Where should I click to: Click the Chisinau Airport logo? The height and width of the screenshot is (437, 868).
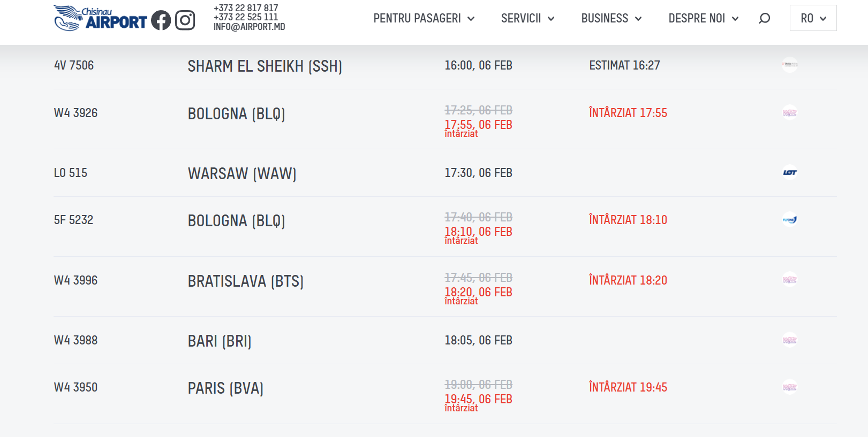[x=100, y=18]
